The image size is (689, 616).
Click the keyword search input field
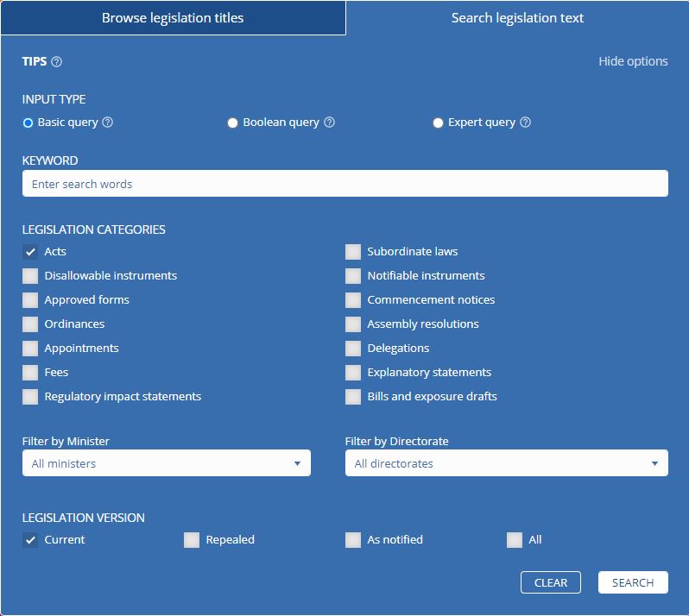pyautogui.click(x=344, y=184)
